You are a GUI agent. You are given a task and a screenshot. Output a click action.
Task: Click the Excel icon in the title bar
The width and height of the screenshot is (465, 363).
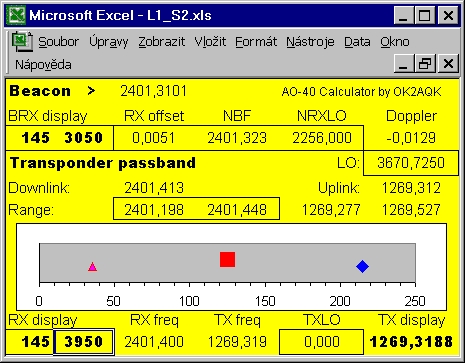click(17, 15)
